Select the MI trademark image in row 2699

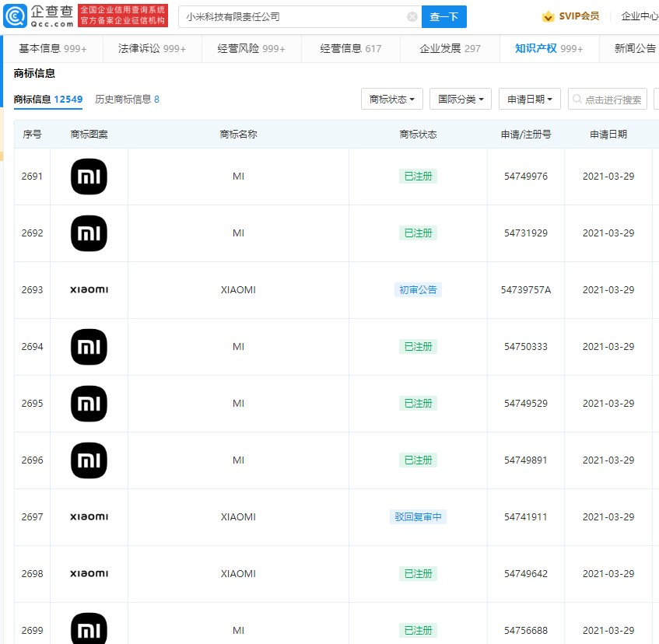click(x=89, y=628)
